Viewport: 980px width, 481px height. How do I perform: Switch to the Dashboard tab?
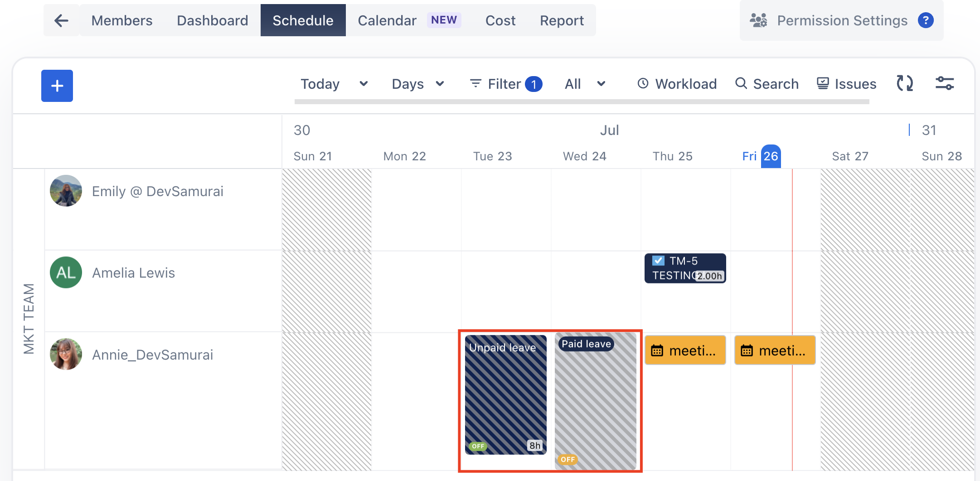pos(212,20)
